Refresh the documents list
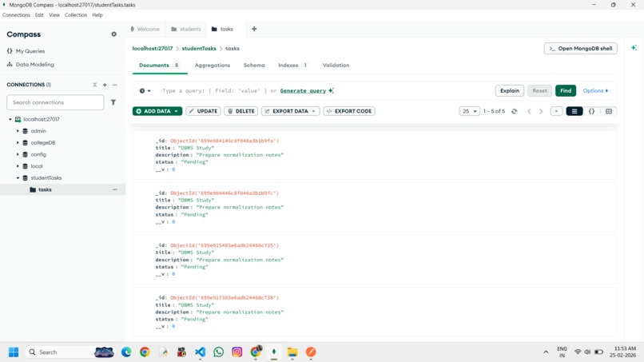Screen dimensions: 644x362 [515, 111]
